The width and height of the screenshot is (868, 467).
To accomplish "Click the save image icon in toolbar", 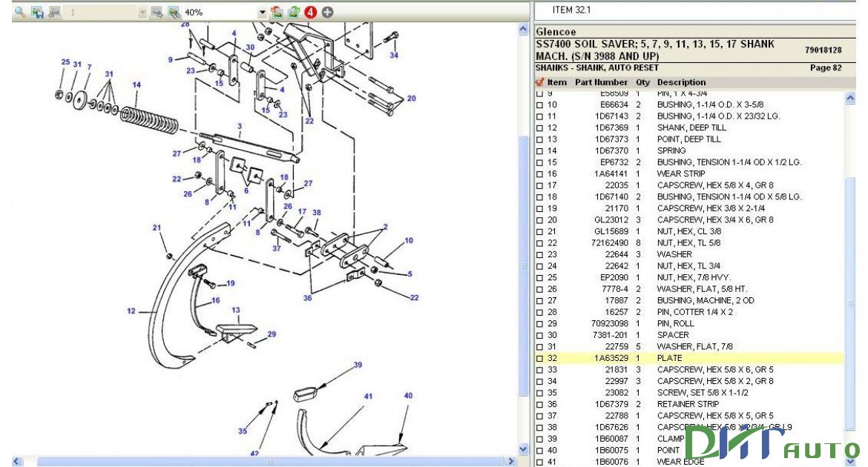I will click(x=37, y=12).
